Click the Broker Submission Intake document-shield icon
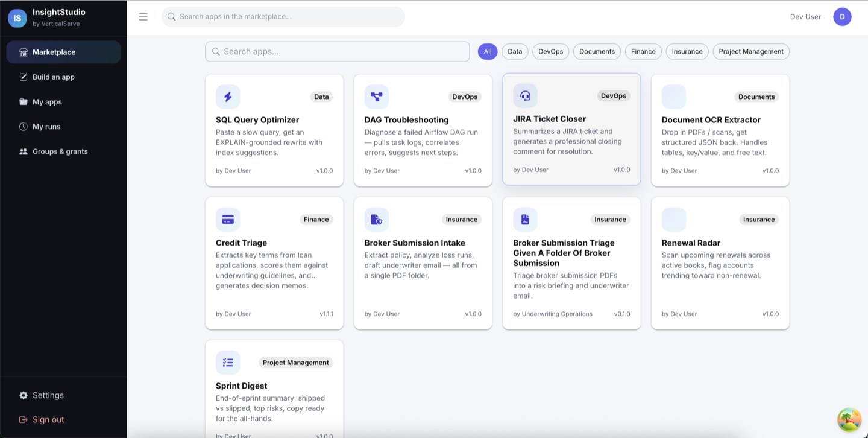The width and height of the screenshot is (868, 438). point(377,220)
